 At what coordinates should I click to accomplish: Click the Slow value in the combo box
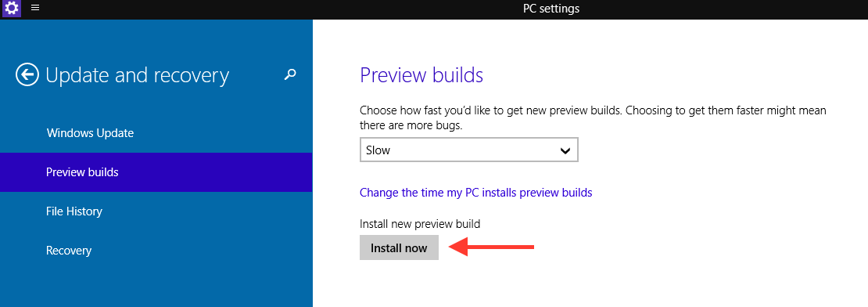[378, 150]
